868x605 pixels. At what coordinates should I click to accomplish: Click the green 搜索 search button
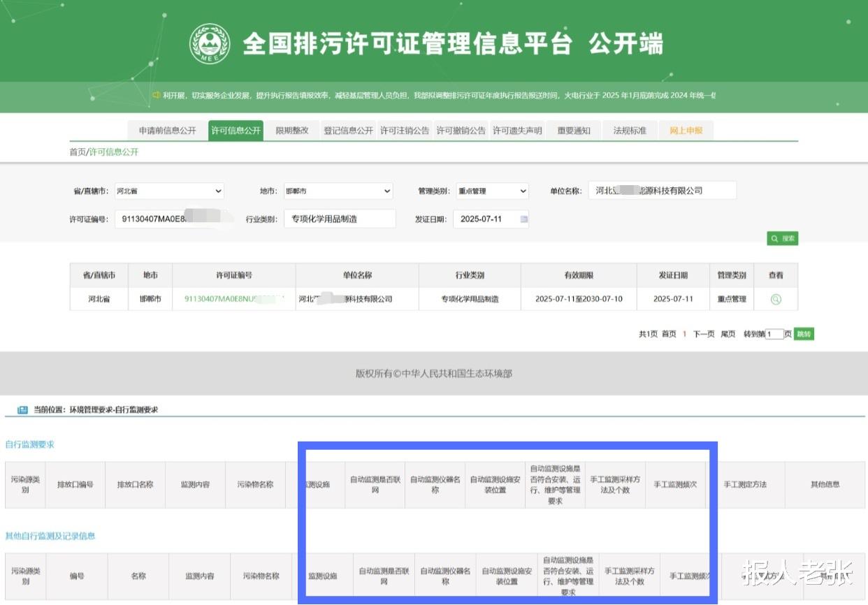pos(782,238)
